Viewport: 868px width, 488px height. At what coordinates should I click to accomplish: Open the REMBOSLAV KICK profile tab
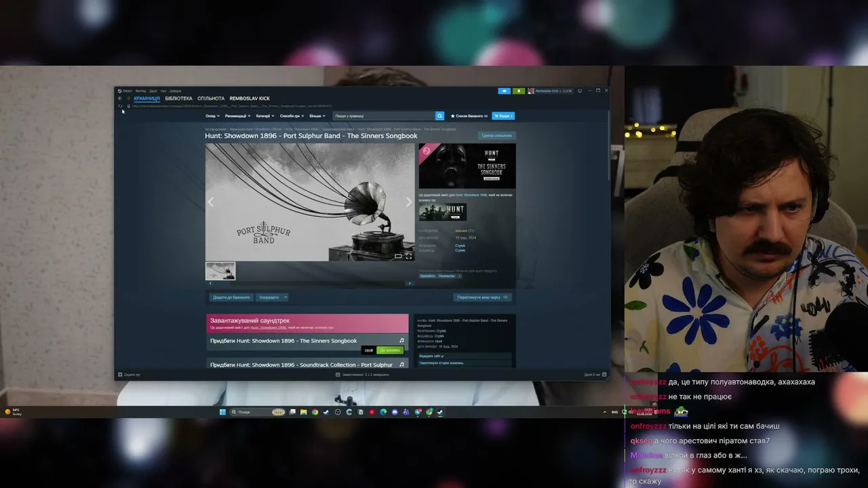pyautogui.click(x=250, y=98)
